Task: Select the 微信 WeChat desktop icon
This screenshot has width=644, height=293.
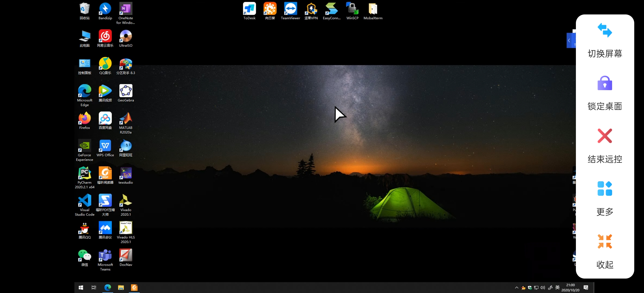Action: pos(85,258)
